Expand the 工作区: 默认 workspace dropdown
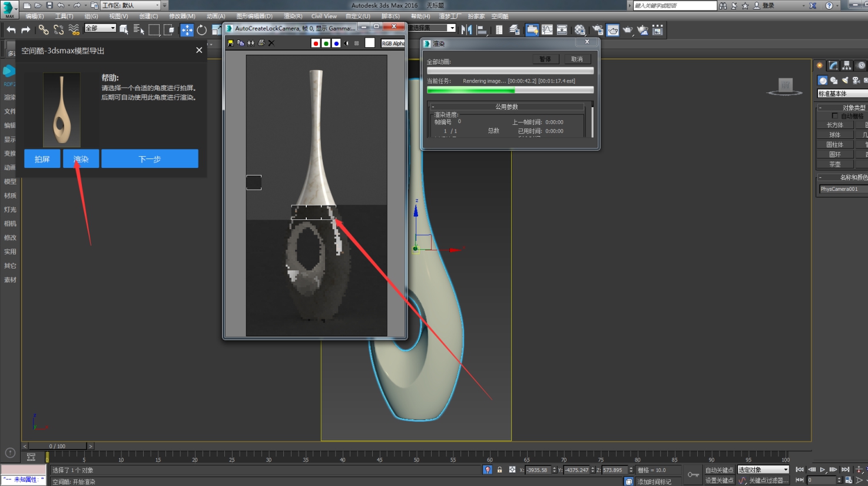This screenshot has height=486, width=868. [131, 5]
